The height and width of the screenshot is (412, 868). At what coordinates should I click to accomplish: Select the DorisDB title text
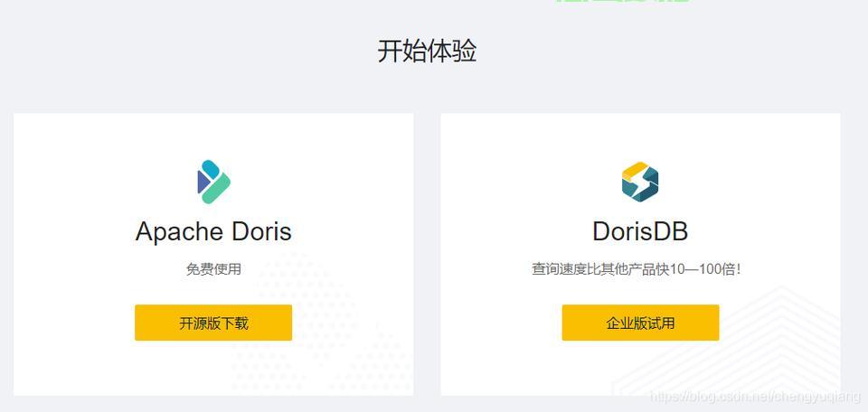pyautogui.click(x=640, y=231)
